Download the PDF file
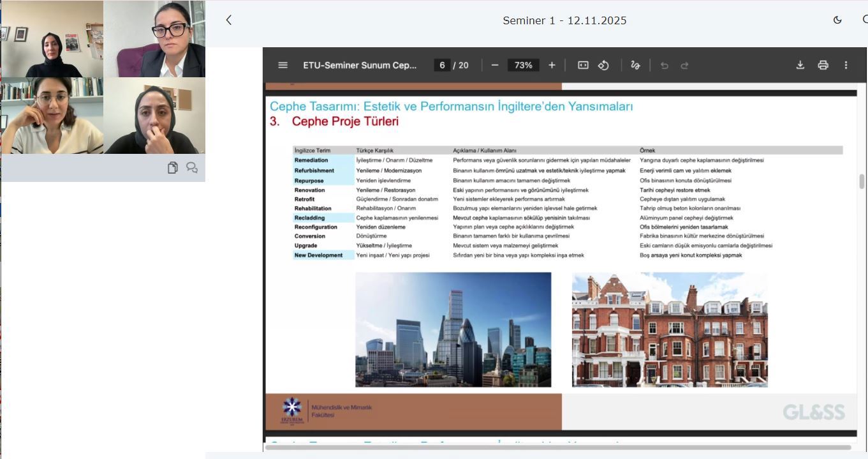868x459 pixels. 800,65
